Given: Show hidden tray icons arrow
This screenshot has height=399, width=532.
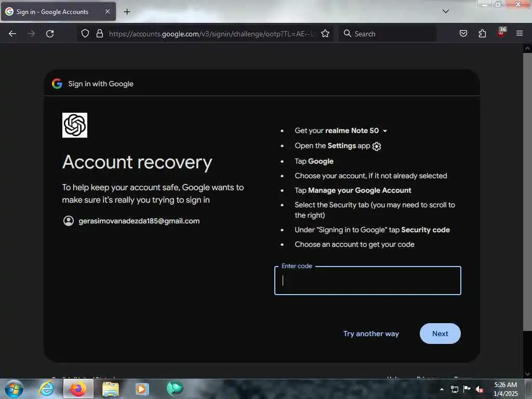Looking at the screenshot, I should 442,389.
